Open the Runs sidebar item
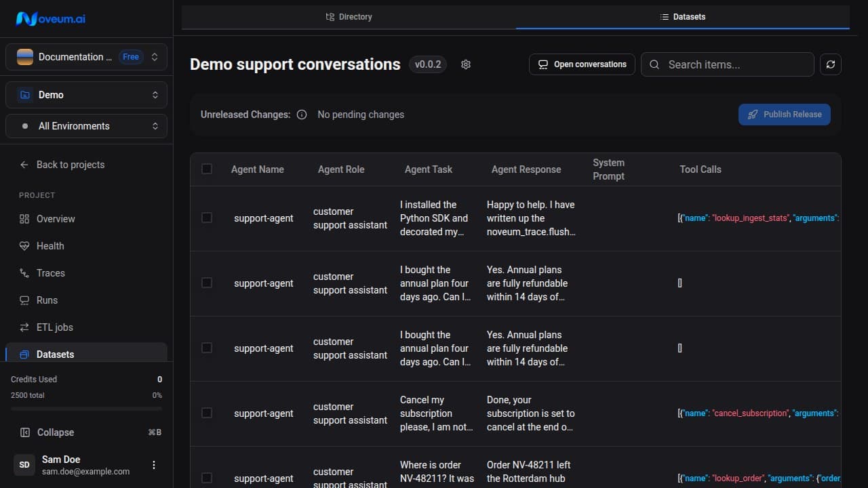 click(x=86, y=300)
